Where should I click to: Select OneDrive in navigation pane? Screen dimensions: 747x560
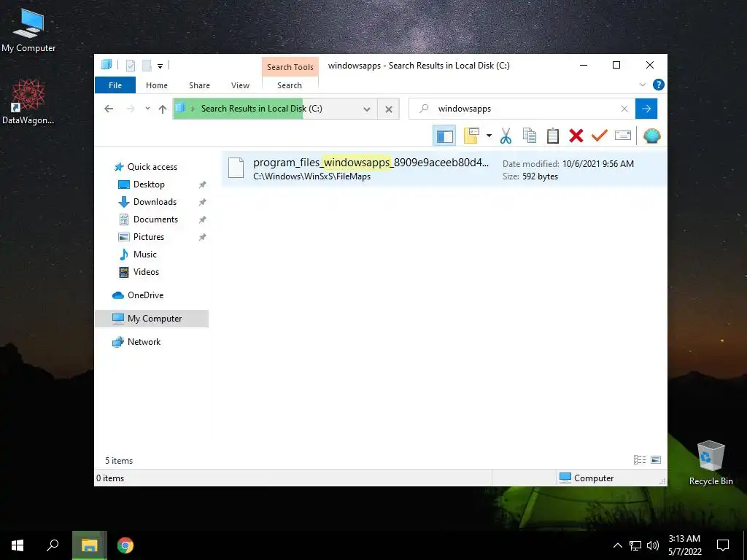pos(145,295)
